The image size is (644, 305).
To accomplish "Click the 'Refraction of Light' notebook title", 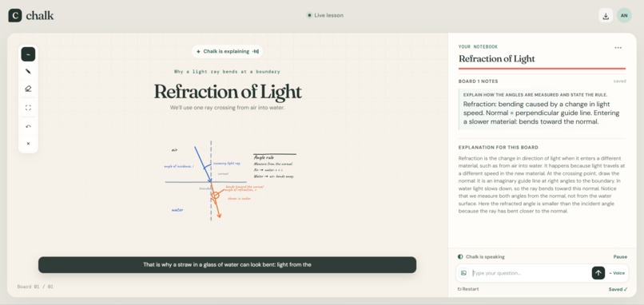I will pos(496,59).
